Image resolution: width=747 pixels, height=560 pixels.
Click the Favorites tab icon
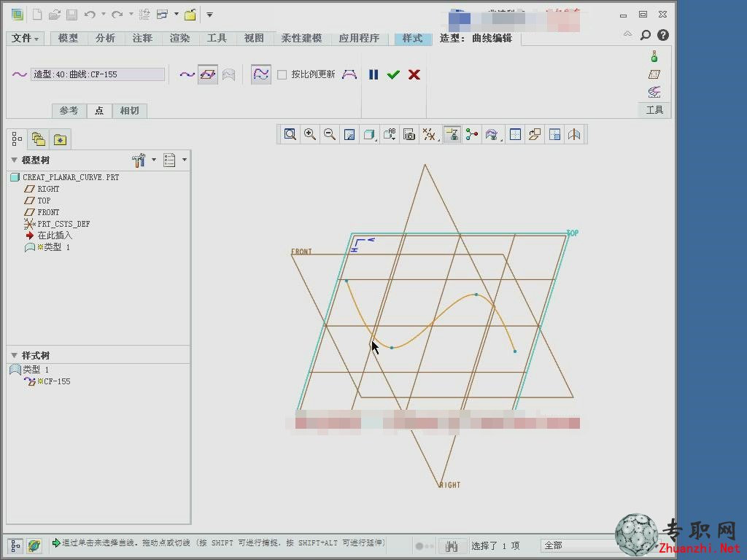coord(60,139)
